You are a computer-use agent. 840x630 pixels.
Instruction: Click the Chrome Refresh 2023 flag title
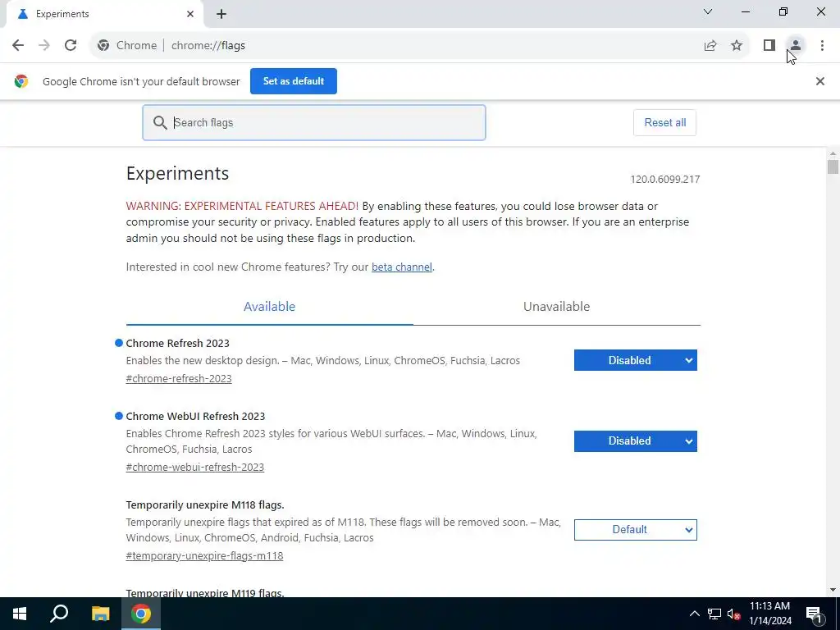pyautogui.click(x=178, y=344)
